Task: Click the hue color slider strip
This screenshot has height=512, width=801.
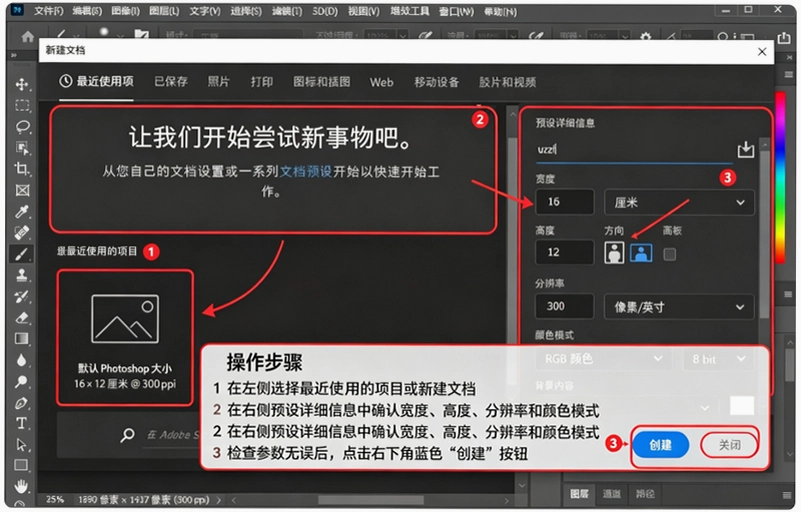Action: click(780, 177)
